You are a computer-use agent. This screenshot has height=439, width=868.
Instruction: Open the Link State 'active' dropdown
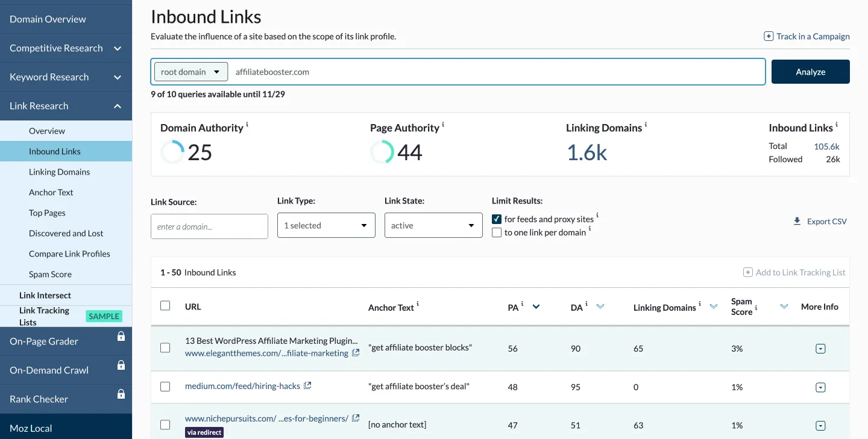pos(433,225)
